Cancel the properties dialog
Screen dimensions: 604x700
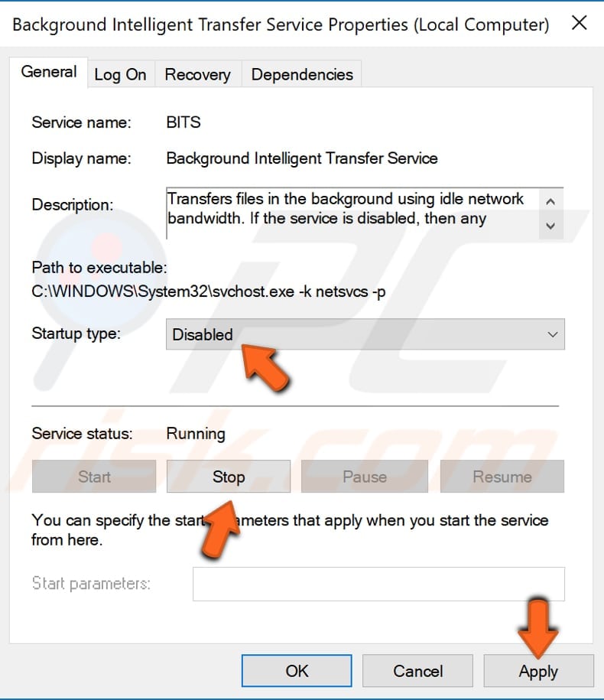417,671
